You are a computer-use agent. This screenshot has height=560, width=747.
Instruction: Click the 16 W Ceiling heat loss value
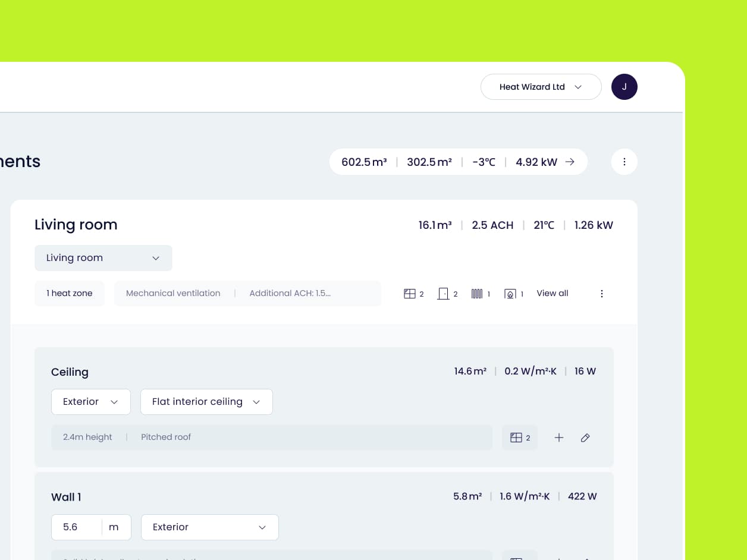tap(585, 372)
